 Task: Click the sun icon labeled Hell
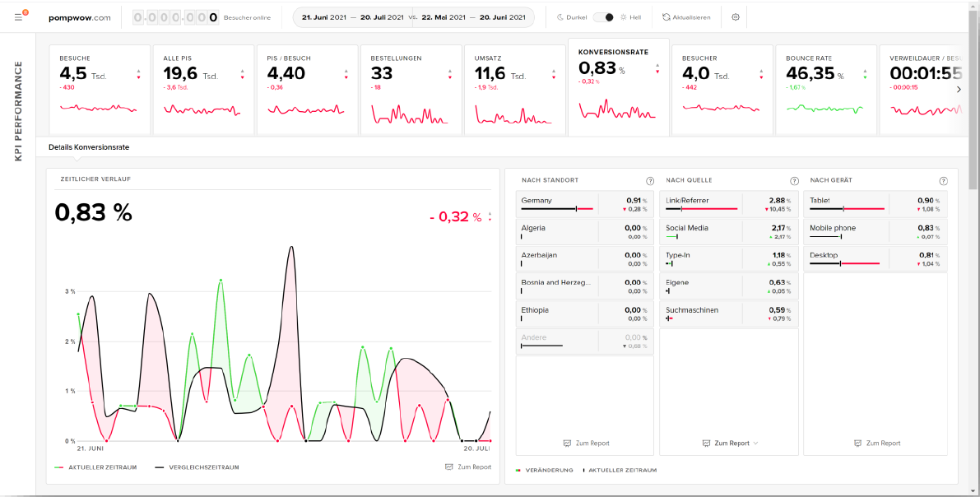[624, 17]
